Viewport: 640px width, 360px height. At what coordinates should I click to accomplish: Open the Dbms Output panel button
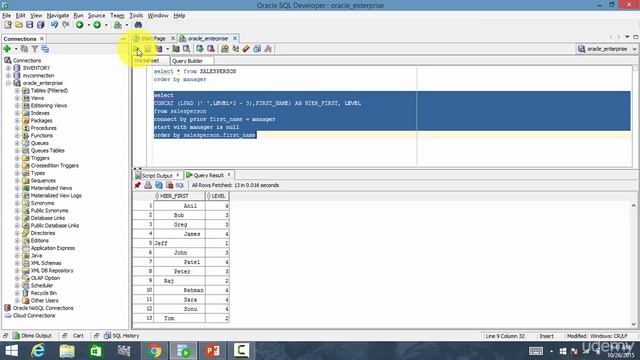coord(32,336)
